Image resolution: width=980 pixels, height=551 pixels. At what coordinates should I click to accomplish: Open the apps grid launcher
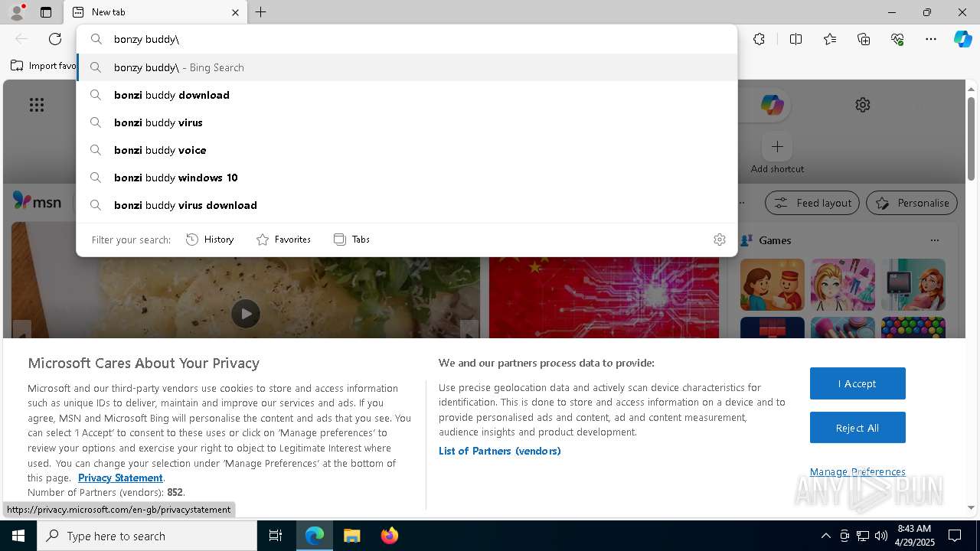(x=37, y=105)
